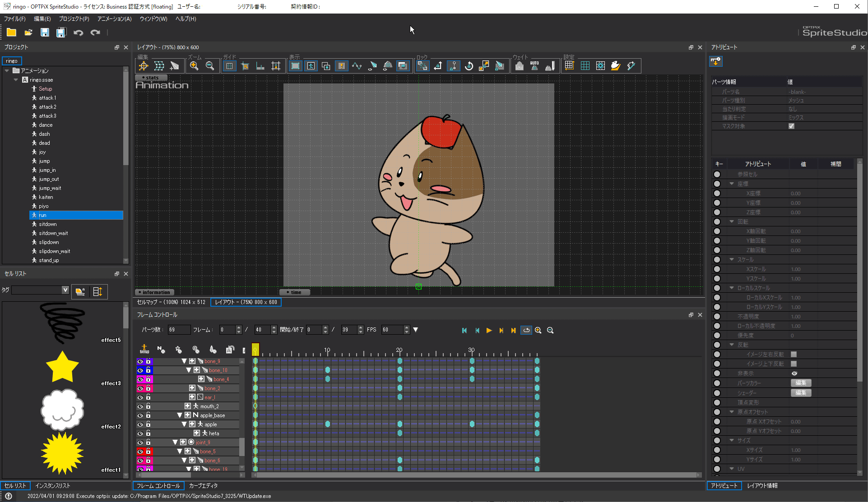The width and height of the screenshot is (868, 502).
Task: Collapse the スケール attribute group
Action: point(732,260)
